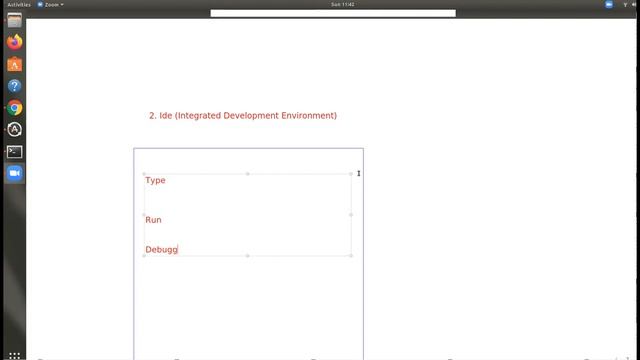Click the Zoom tray icon in top bar
640x360 pixels.
pyautogui.click(x=609, y=4)
